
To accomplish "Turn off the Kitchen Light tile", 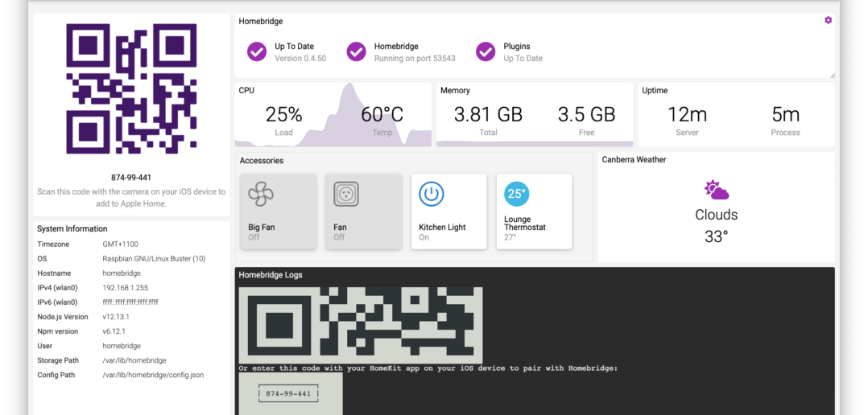I will tap(448, 212).
